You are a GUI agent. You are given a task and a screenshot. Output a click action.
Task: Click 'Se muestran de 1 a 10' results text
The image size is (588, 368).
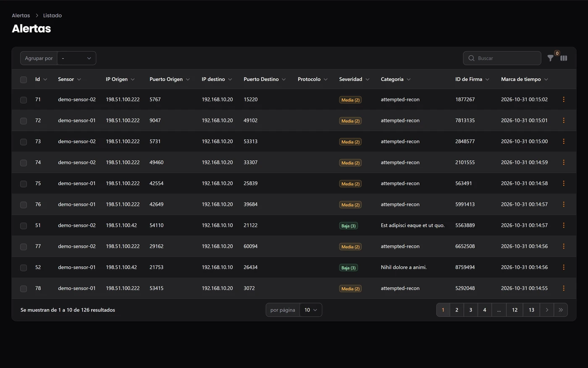point(68,310)
